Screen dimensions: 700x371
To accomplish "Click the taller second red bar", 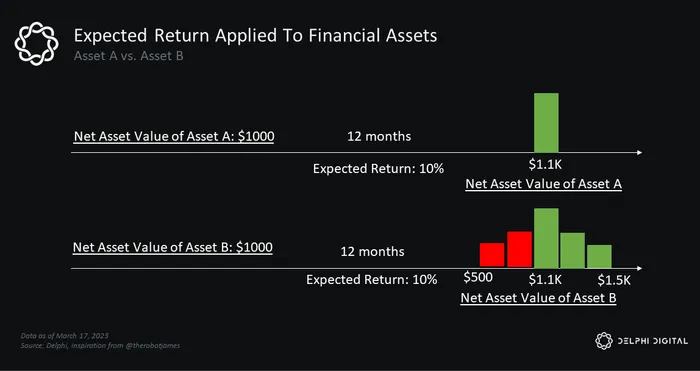I will [520, 249].
